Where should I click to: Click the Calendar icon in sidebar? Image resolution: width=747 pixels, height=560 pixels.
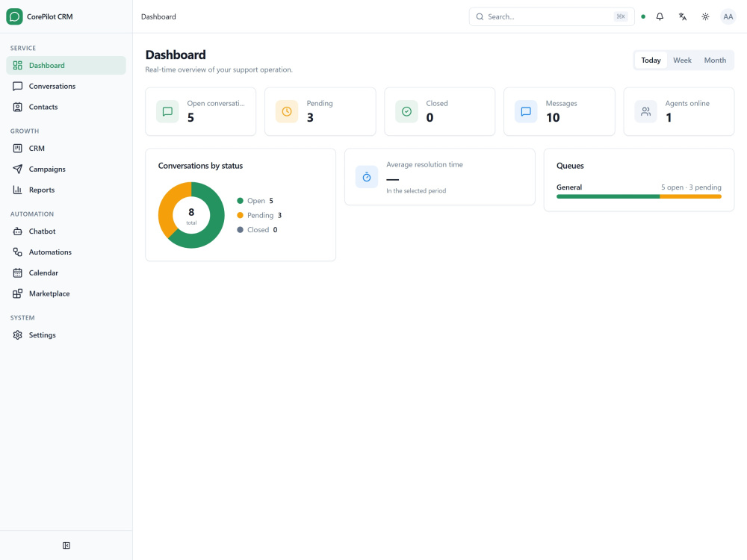click(18, 273)
